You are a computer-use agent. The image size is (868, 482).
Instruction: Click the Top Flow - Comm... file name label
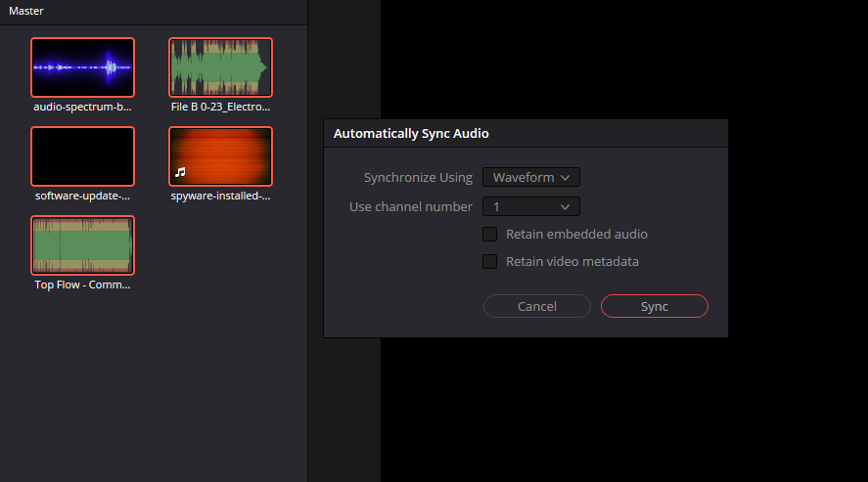[x=82, y=285]
